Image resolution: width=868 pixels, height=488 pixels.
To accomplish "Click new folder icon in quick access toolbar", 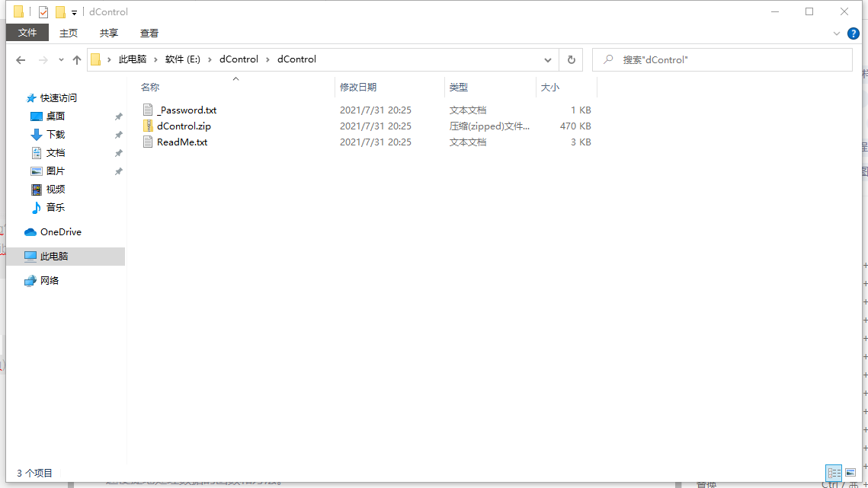I will [x=60, y=11].
